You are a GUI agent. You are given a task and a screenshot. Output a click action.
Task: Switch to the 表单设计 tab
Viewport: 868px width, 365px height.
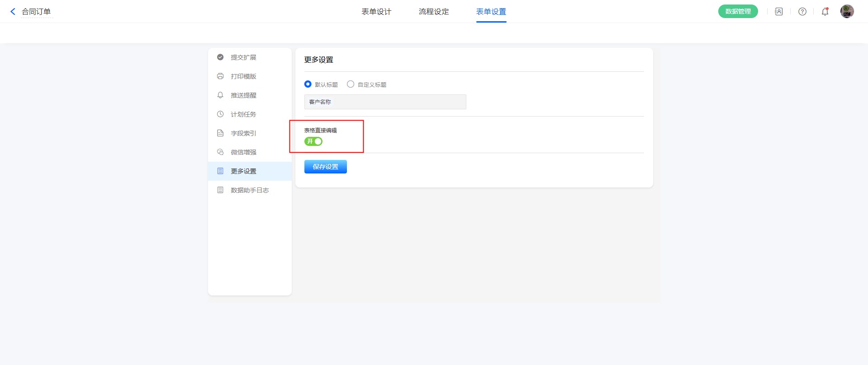pos(376,12)
